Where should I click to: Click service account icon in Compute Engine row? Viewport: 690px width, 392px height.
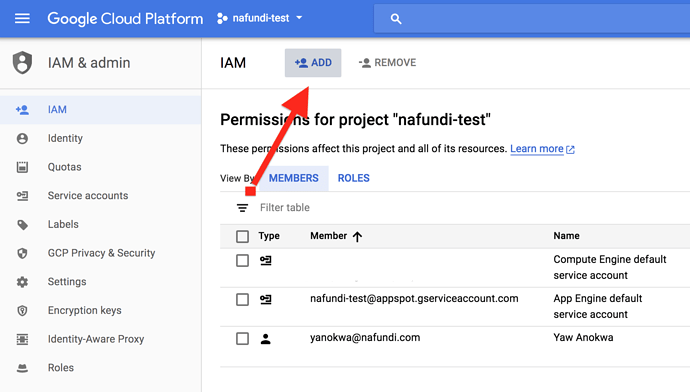[x=265, y=260]
